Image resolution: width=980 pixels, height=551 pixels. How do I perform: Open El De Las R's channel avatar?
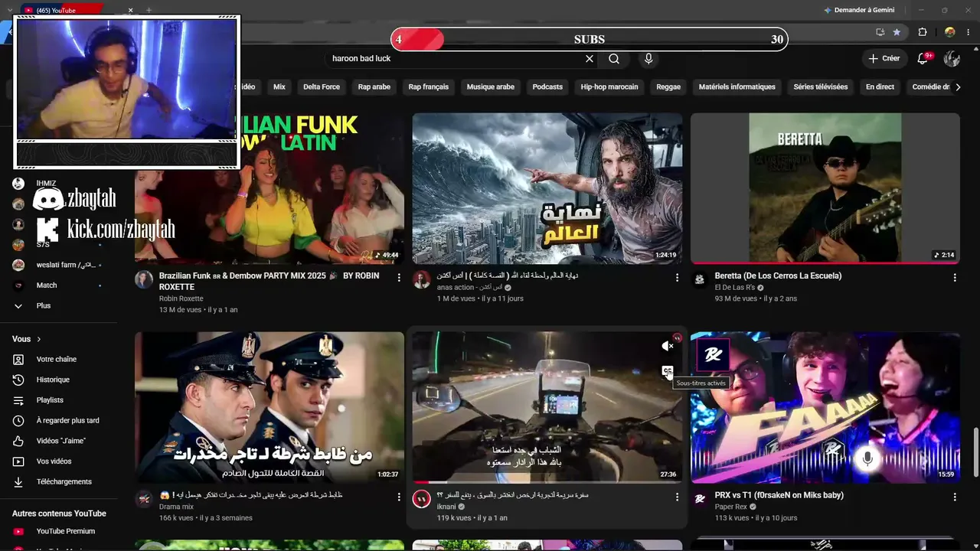700,279
